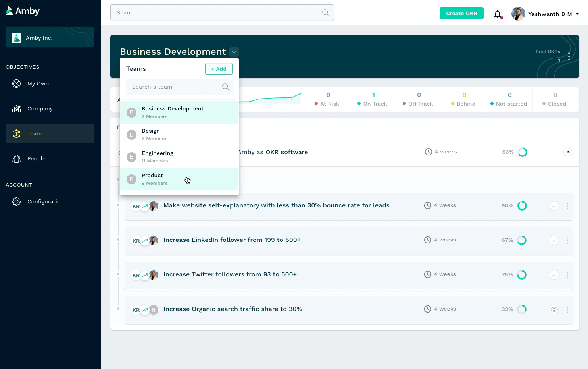Mark the Twitter followers key result complete
This screenshot has height=369, width=588.
click(x=554, y=275)
